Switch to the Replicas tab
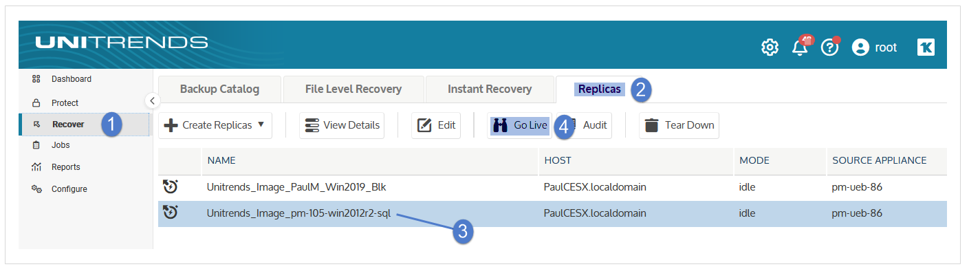Screen dimensions: 980x280 click(x=600, y=89)
